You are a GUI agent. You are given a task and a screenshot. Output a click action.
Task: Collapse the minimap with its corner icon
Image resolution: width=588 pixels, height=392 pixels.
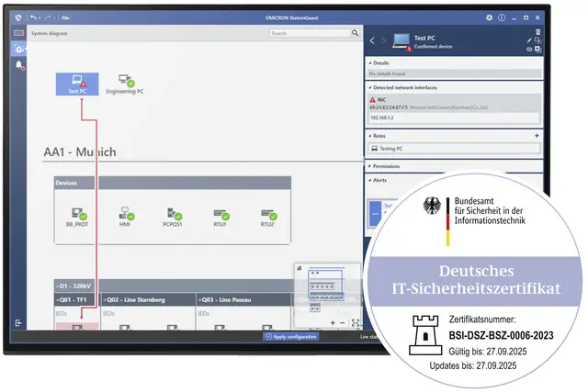(x=300, y=268)
